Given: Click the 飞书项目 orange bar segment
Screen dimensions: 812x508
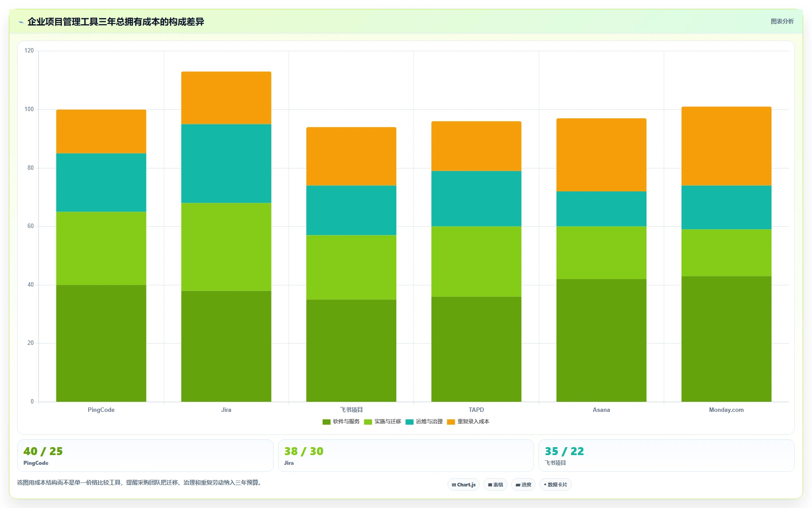Looking at the screenshot, I should click(351, 157).
